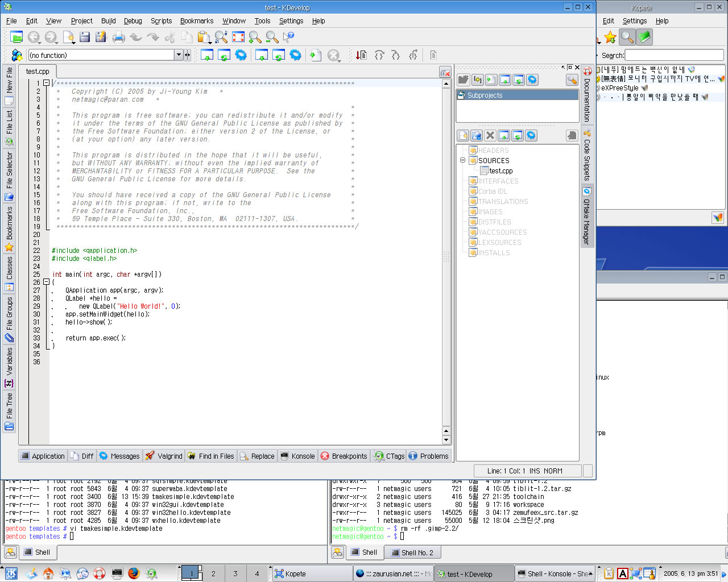Go forward with the Forward arrow icon
The image size is (728, 582).
(51, 37)
